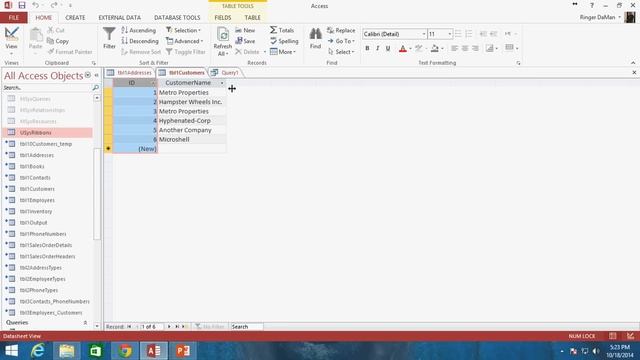Go to next record arrow
This screenshot has width=640, height=360.
(169, 327)
